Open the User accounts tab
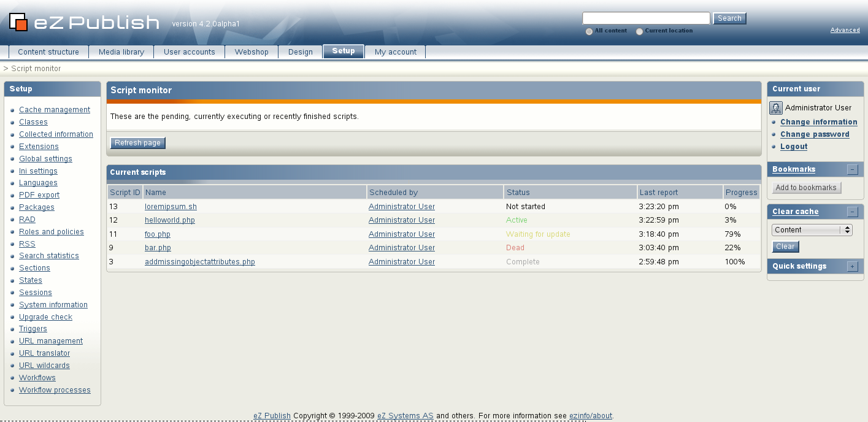Screen dimensions: 868x422 coord(189,52)
